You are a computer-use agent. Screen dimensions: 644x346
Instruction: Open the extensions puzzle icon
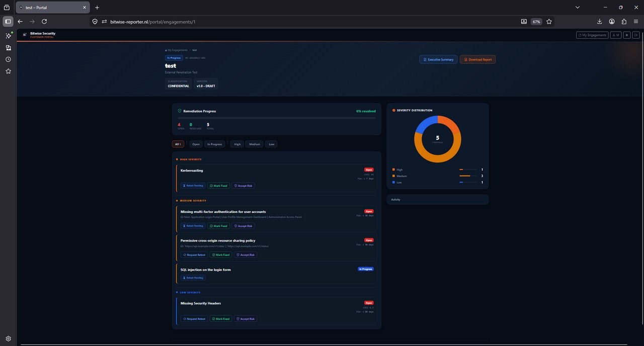(624, 22)
